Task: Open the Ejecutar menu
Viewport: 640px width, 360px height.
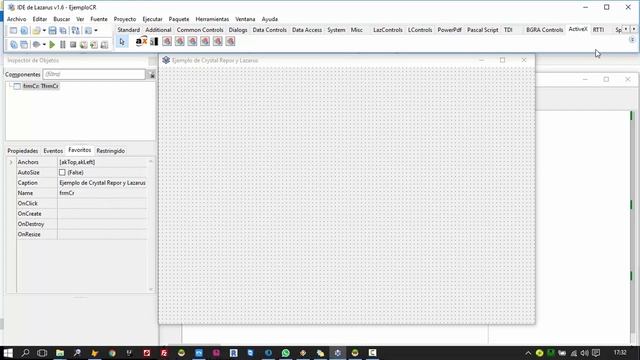Action: (x=152, y=19)
